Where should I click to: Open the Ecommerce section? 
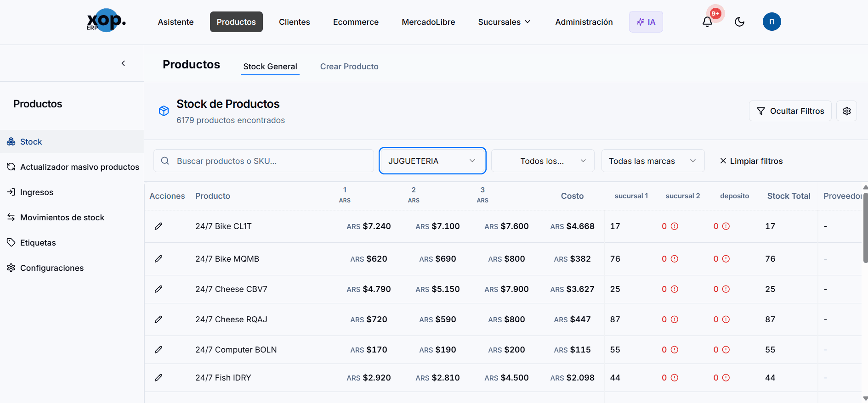pyautogui.click(x=356, y=22)
